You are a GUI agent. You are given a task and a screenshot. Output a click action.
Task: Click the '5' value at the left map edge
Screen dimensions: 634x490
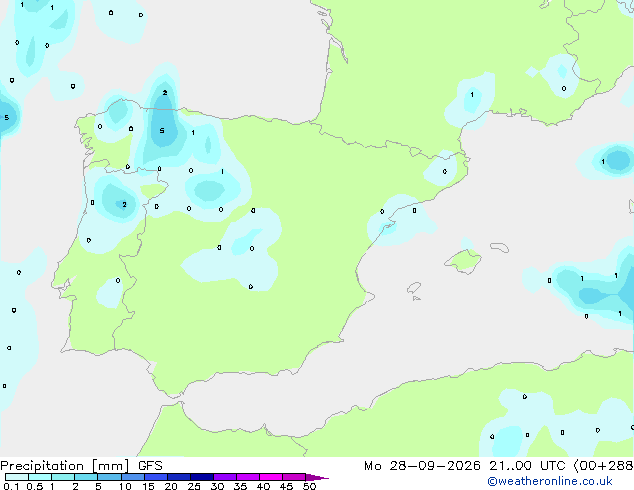pyautogui.click(x=6, y=118)
